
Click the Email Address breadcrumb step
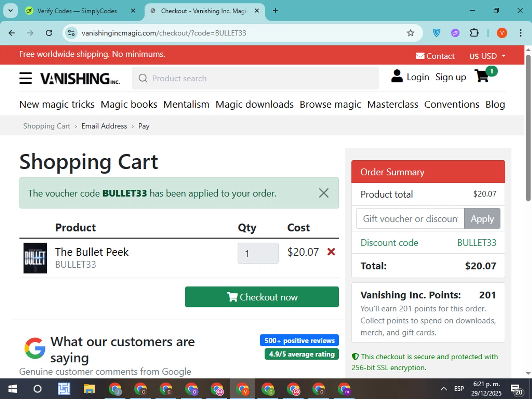tap(104, 126)
